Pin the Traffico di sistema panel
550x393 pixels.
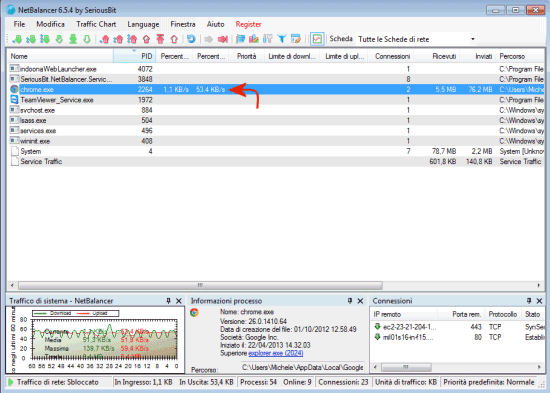point(169,301)
